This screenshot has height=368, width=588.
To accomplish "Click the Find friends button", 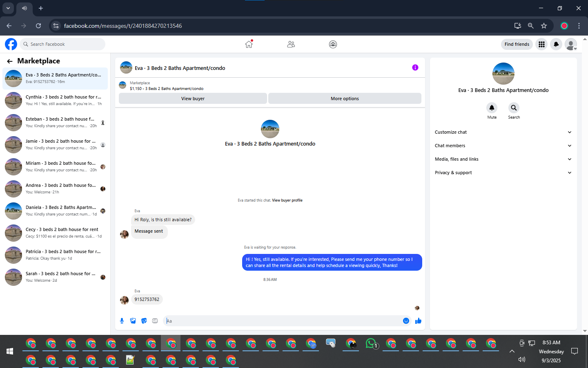I will point(517,44).
